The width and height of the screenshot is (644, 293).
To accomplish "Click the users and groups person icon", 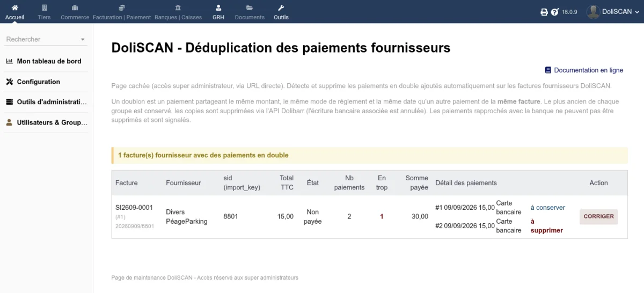I will [x=9, y=122].
